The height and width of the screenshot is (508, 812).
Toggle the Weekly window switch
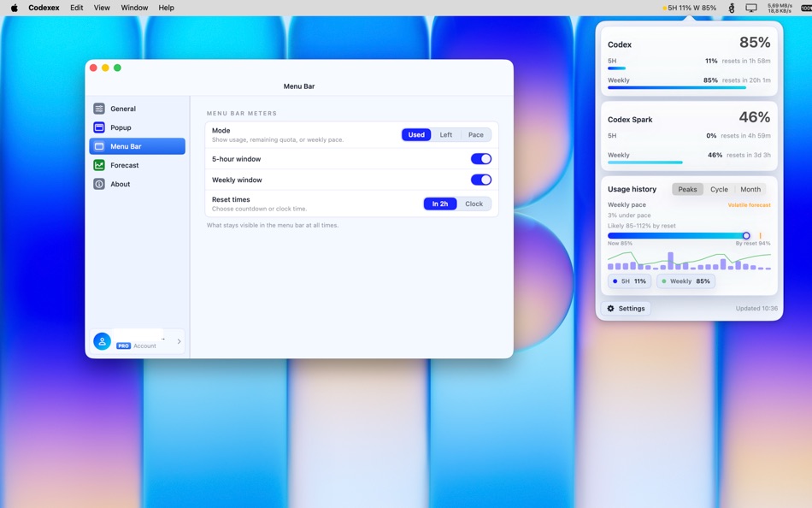point(480,180)
